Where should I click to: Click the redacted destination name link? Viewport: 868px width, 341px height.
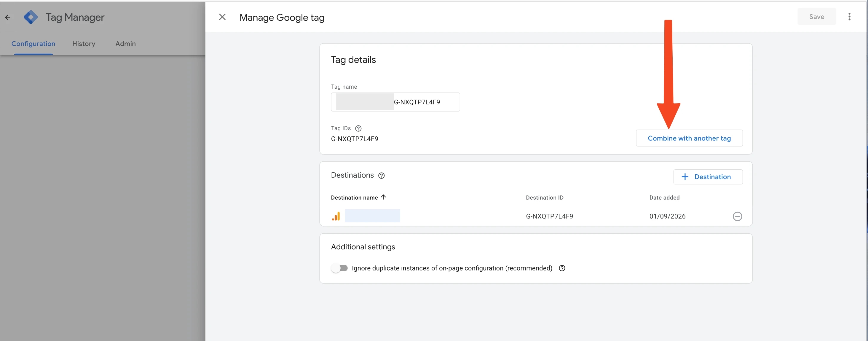372,216
